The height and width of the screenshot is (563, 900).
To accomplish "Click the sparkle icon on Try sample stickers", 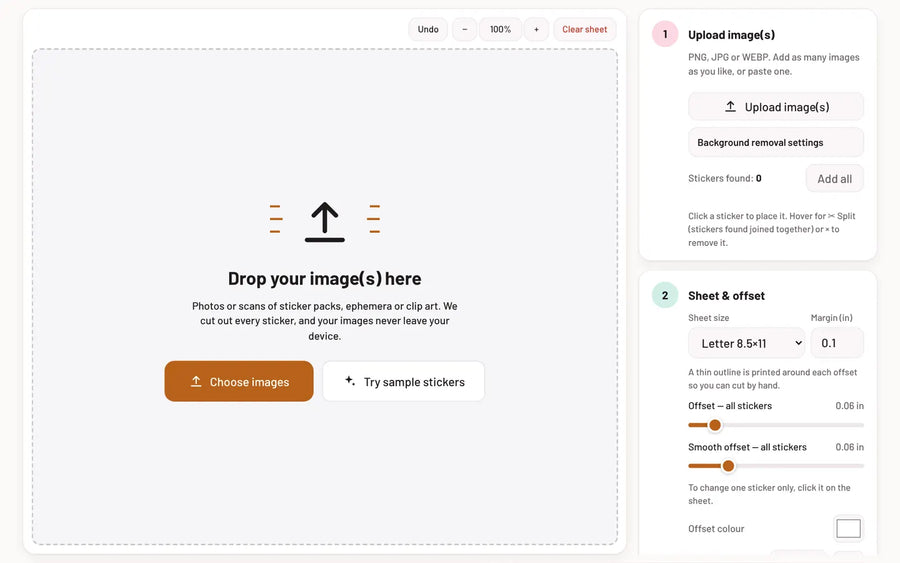I will [350, 380].
